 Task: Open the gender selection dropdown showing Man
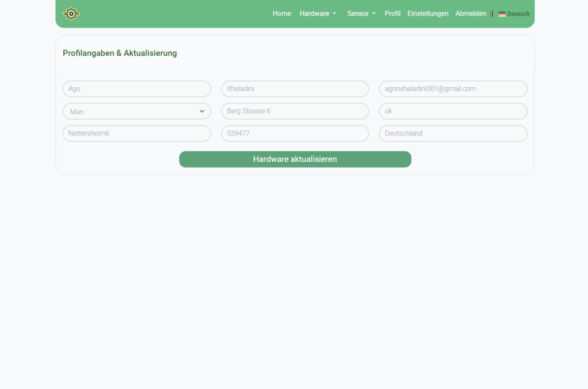(x=137, y=111)
